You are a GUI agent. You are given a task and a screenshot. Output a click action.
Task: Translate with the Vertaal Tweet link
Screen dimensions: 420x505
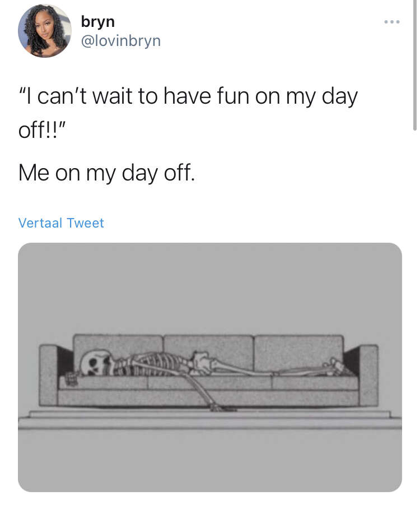(61, 223)
